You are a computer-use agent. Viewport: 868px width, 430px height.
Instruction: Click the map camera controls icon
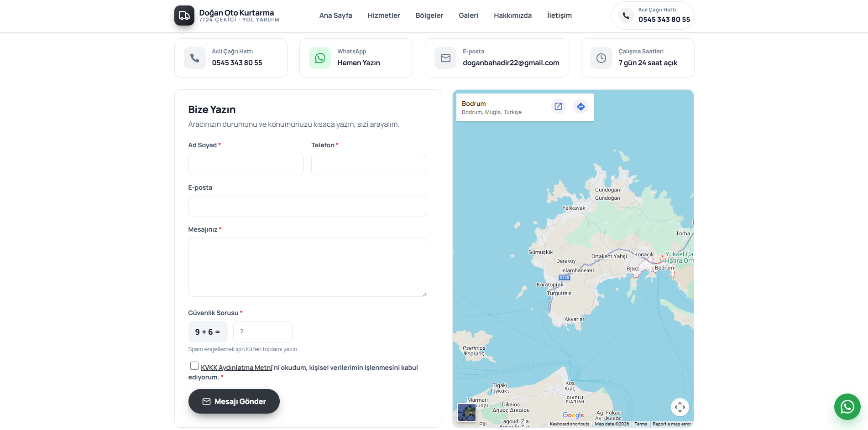[680, 407]
